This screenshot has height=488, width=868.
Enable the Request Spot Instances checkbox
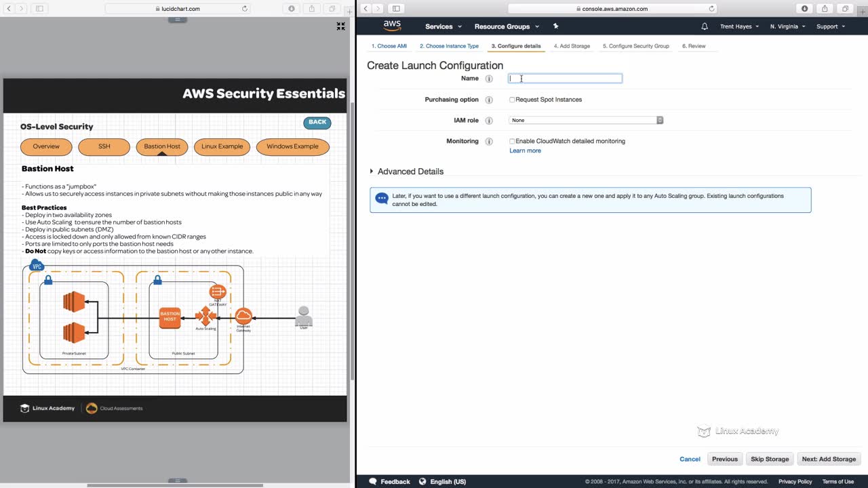512,100
